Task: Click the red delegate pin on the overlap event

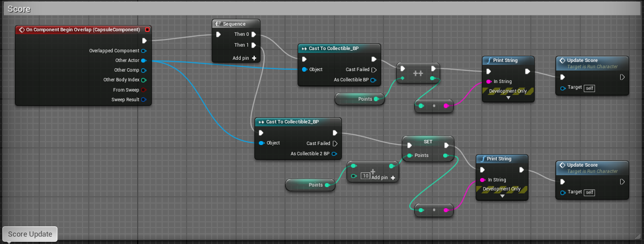Action: 147,30
